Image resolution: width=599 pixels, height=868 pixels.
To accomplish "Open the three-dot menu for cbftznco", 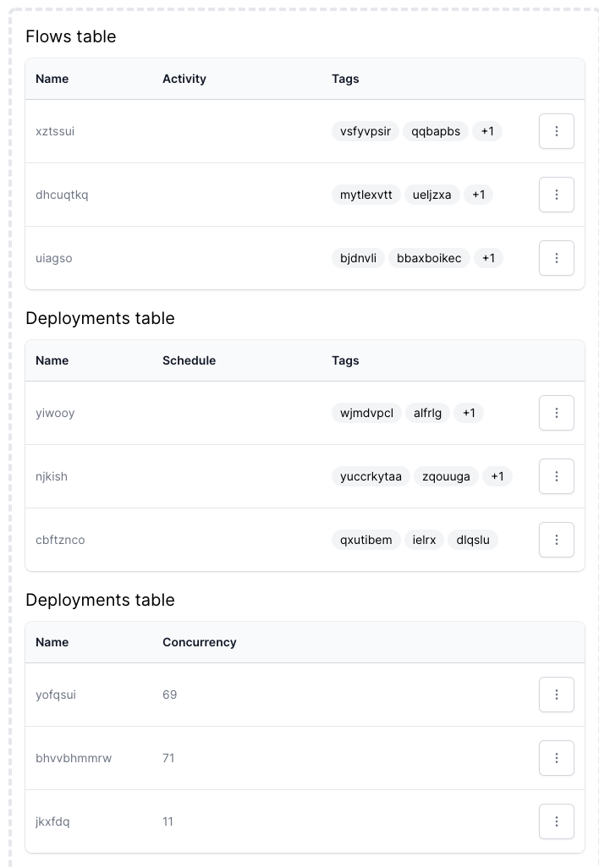I will (556, 540).
